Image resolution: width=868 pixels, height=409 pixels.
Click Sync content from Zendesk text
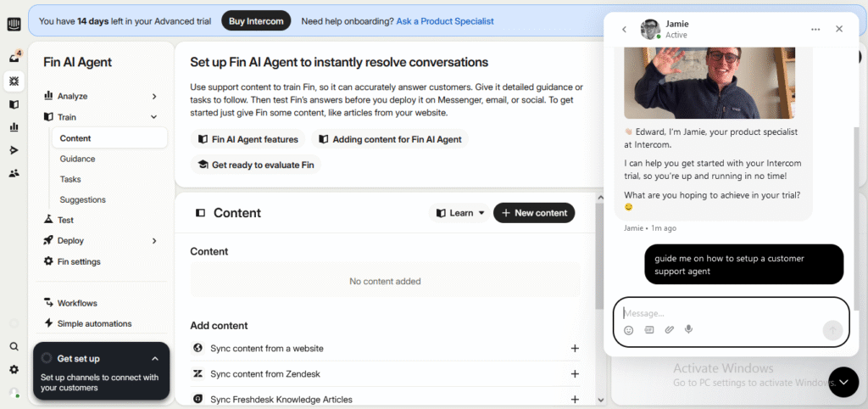coord(265,374)
